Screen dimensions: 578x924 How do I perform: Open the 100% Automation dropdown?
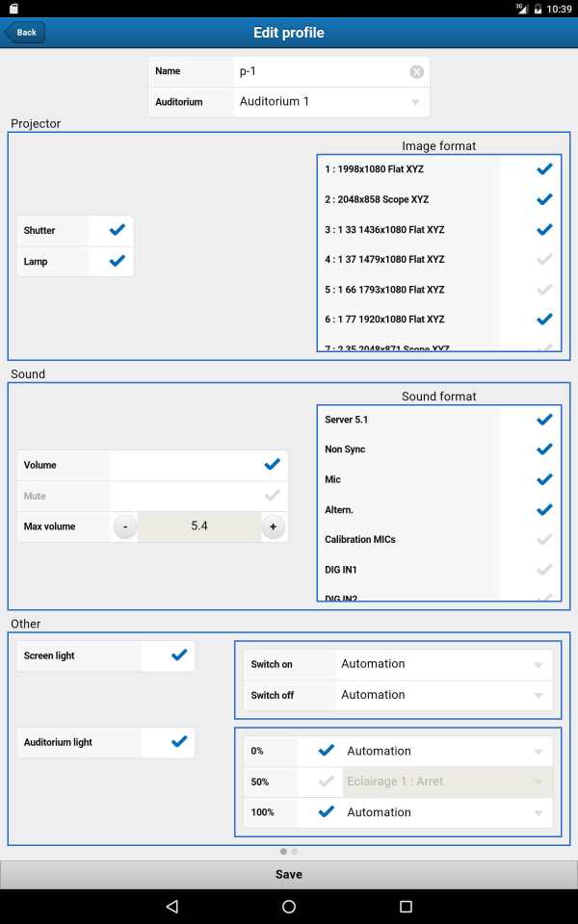coord(448,812)
